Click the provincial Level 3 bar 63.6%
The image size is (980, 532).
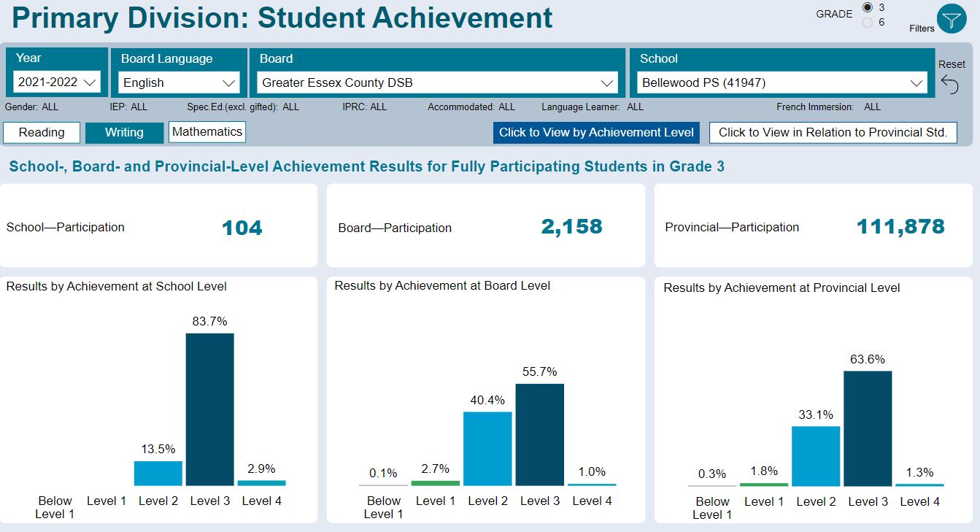(868, 428)
